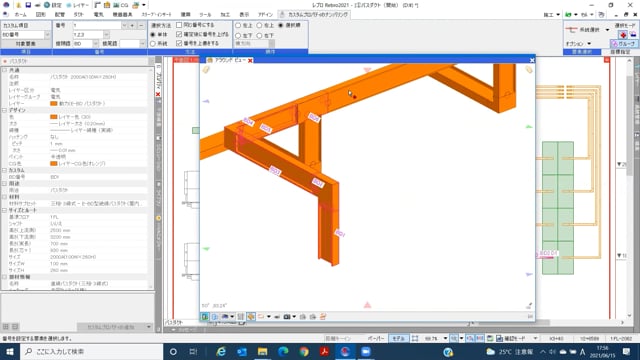Click the Zoom app icon in taskbar
The height and width of the screenshot is (360, 640).
(366, 351)
